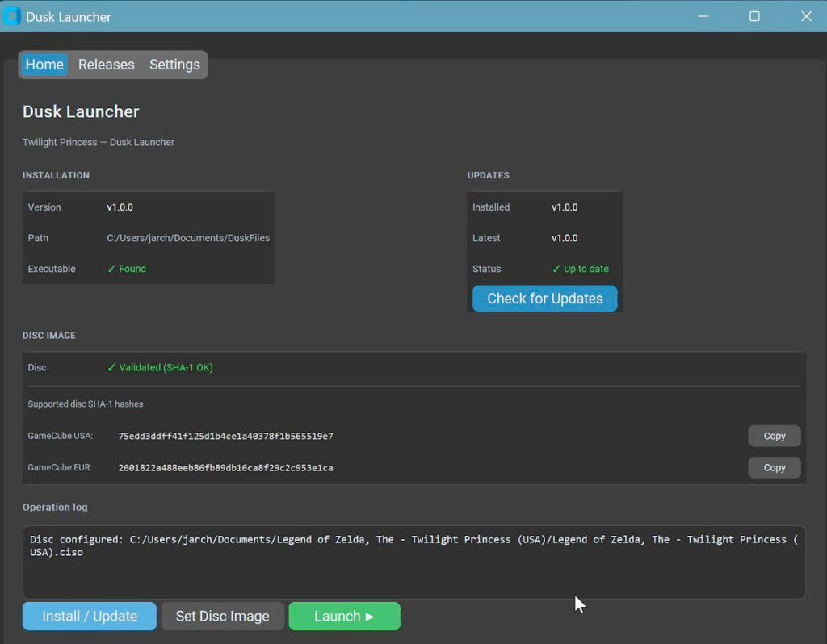Click the Installation Version value v1.0.0
Image resolution: width=827 pixels, height=644 pixels.
120,207
